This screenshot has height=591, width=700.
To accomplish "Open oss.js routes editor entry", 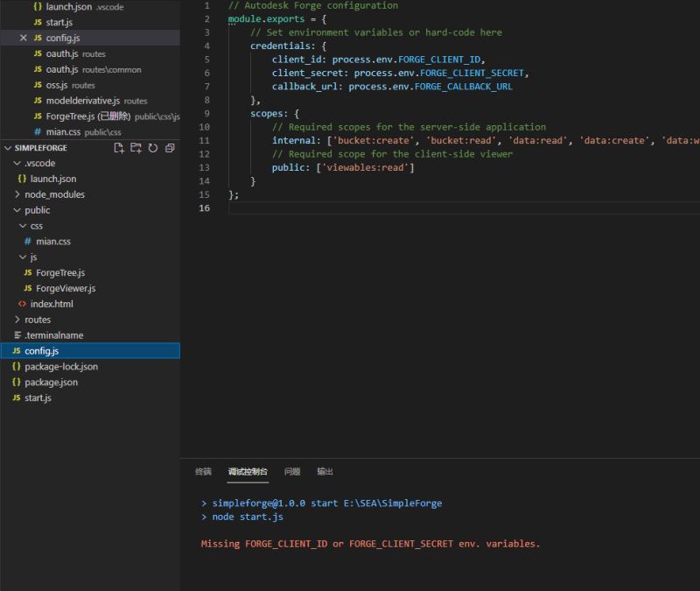I will 90,85.
